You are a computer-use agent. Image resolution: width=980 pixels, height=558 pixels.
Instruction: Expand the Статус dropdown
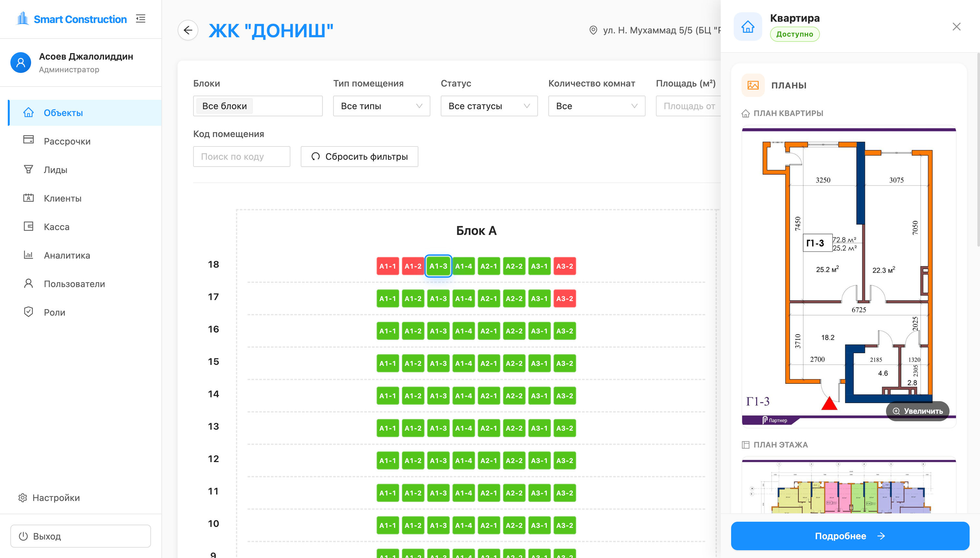point(489,106)
